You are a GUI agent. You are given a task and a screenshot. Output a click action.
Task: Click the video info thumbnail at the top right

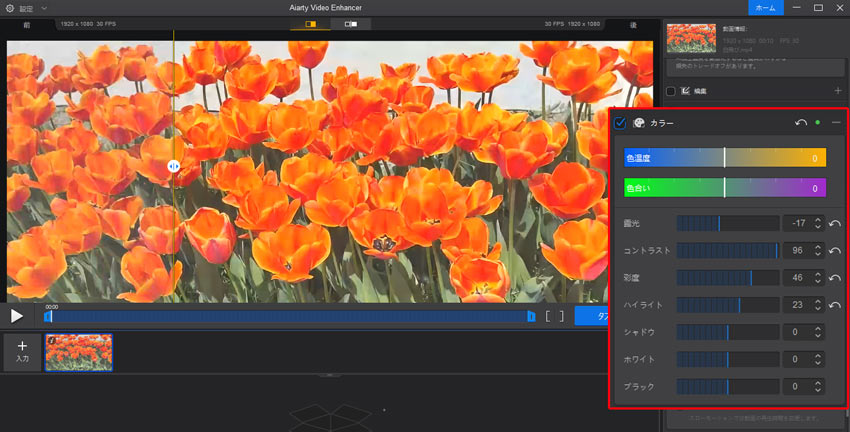coord(691,38)
